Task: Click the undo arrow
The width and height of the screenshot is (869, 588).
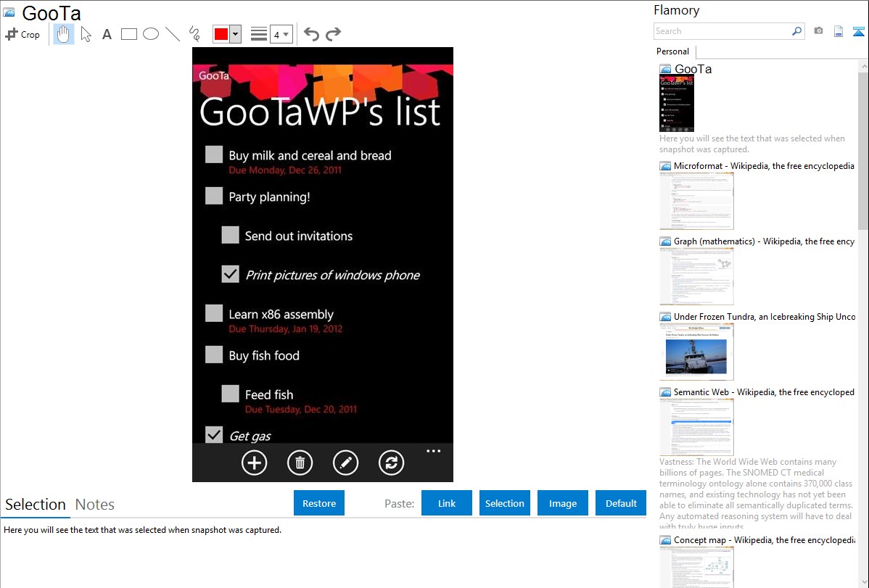Action: [x=311, y=34]
